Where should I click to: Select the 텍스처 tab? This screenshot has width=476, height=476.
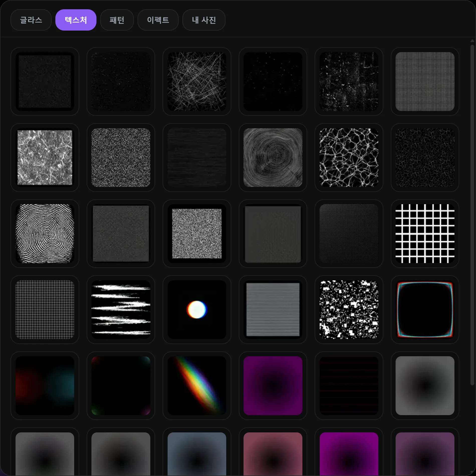pos(76,20)
